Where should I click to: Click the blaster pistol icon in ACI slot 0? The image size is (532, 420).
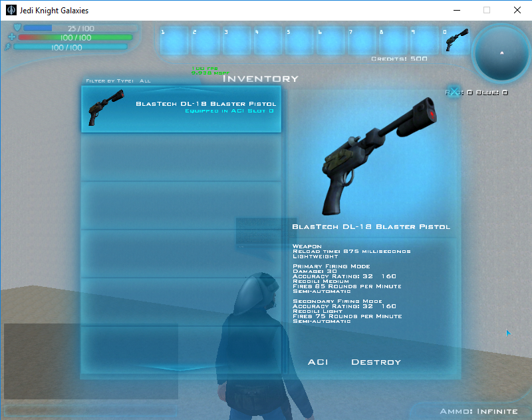point(457,40)
